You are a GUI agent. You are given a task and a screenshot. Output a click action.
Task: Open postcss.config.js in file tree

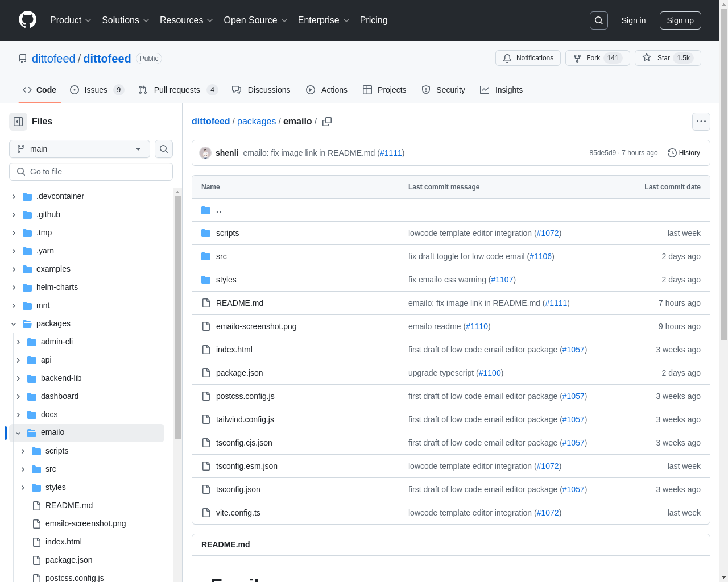click(75, 577)
